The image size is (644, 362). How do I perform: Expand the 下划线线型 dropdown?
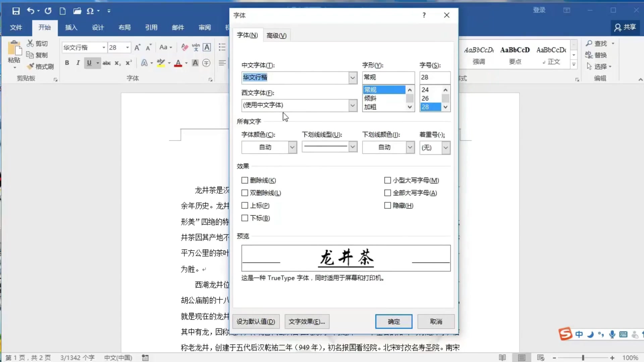point(352,147)
